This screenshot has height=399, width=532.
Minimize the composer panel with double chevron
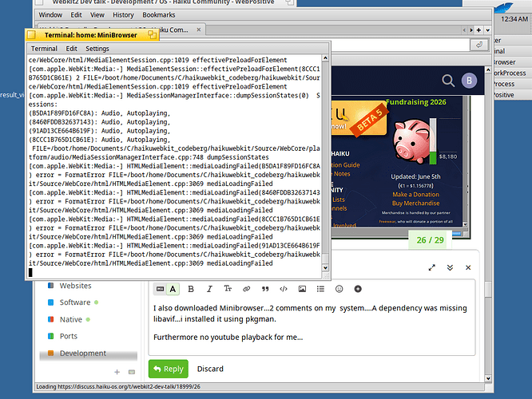click(x=450, y=267)
